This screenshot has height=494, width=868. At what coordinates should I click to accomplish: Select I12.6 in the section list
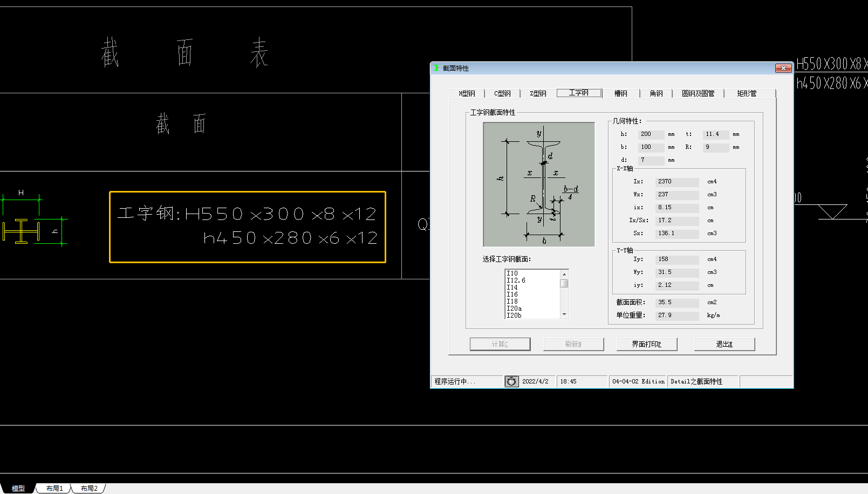pos(532,280)
